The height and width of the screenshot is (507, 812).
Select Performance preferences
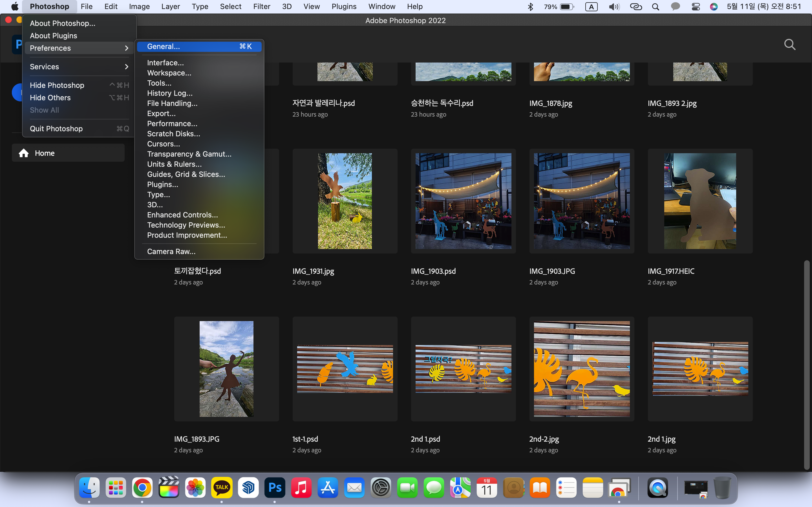[172, 124]
